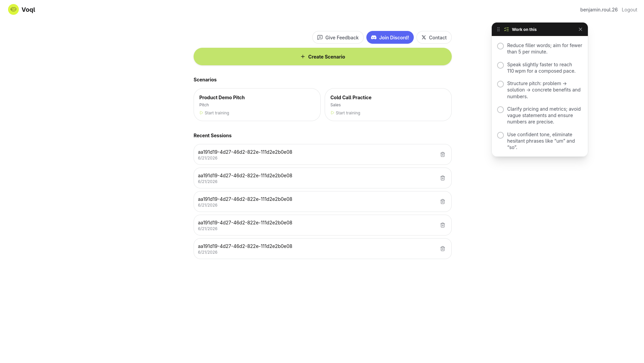This screenshot has height=363, width=644.
Task: Click the 'Pitch' category label
Action: click(204, 105)
